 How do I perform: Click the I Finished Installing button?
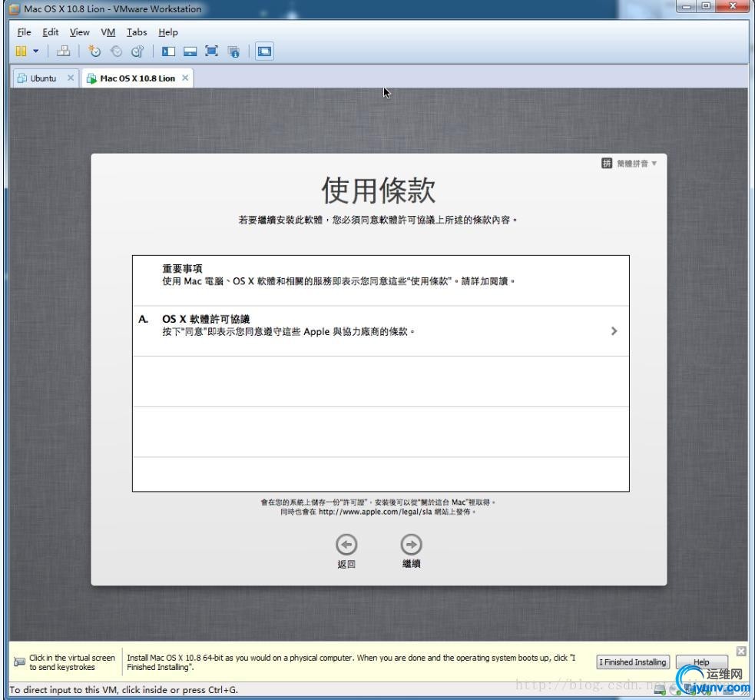coord(633,662)
